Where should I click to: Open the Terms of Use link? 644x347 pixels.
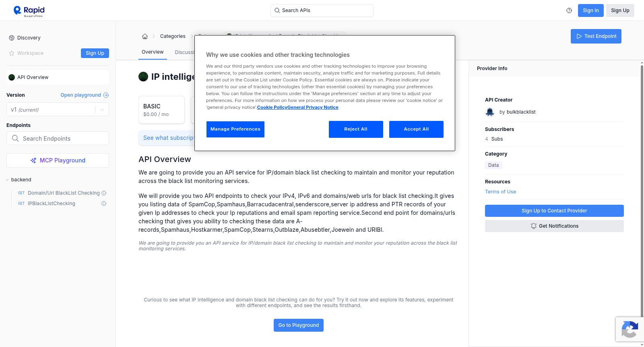pyautogui.click(x=500, y=192)
